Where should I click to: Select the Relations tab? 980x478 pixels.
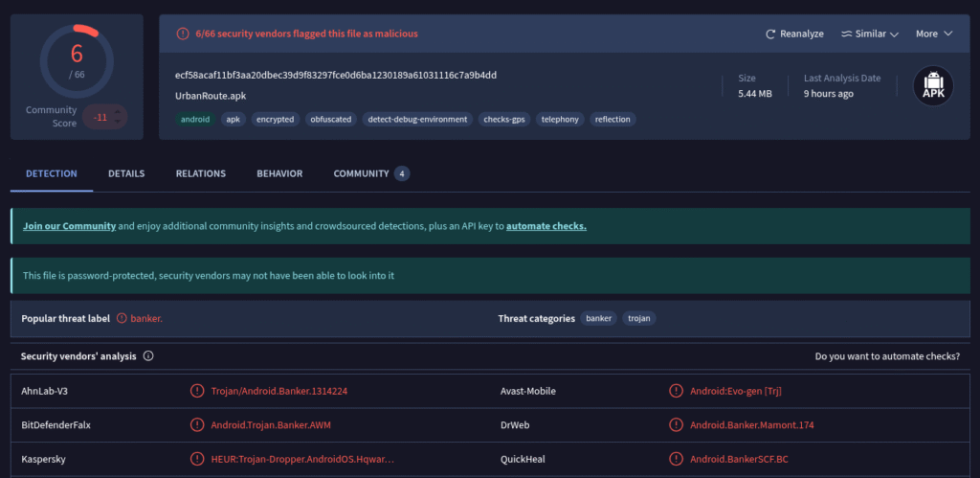coord(200,173)
